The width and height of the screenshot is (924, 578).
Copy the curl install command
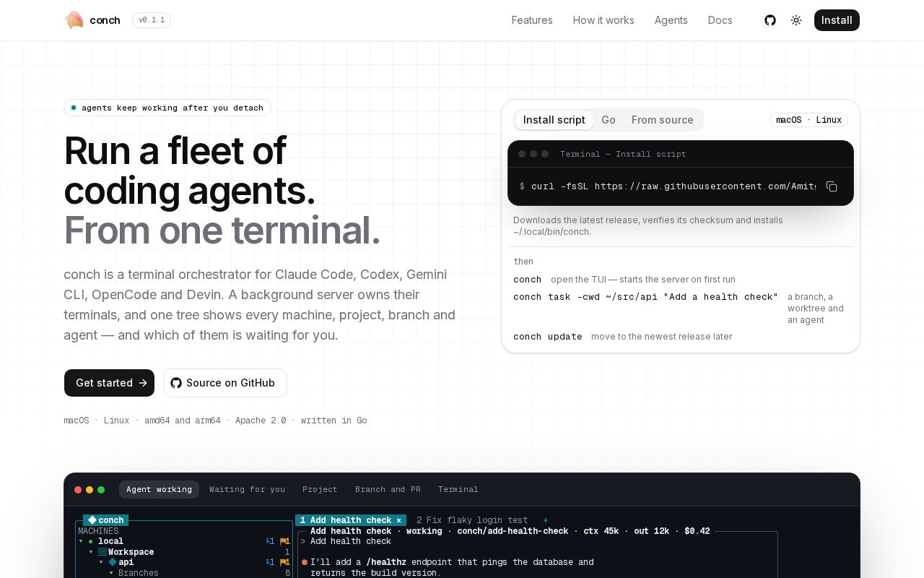[x=832, y=186]
